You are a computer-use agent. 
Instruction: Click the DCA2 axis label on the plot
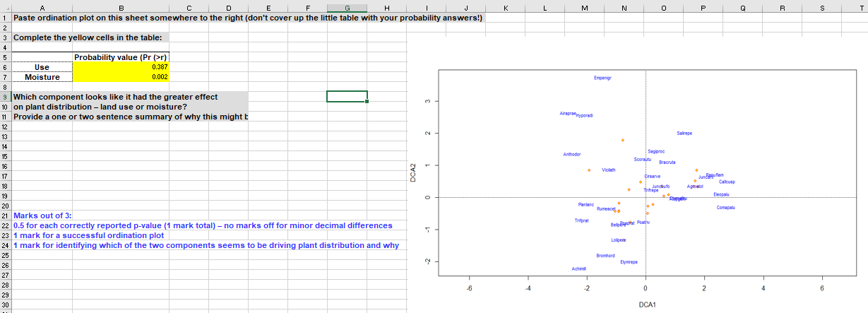tap(415, 173)
